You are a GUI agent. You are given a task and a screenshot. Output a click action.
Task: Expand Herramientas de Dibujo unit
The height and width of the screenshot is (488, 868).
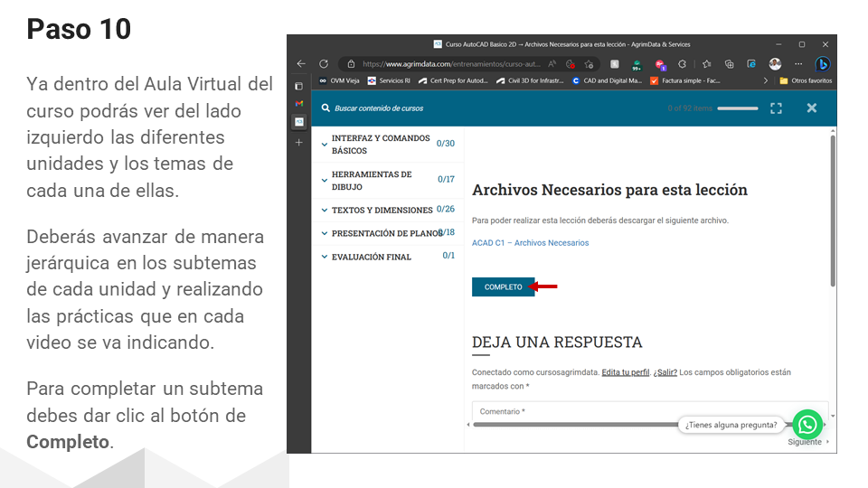389,181
